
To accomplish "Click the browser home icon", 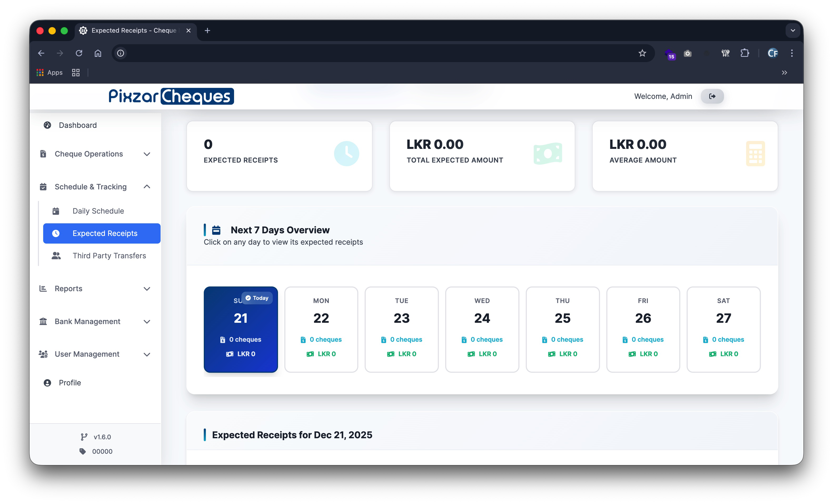I will pos(98,53).
